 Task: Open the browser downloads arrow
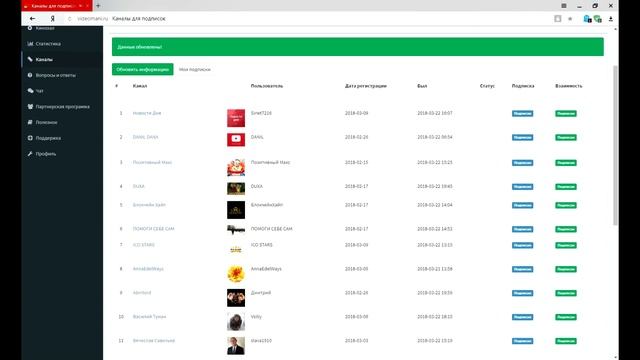pyautogui.click(x=611, y=19)
